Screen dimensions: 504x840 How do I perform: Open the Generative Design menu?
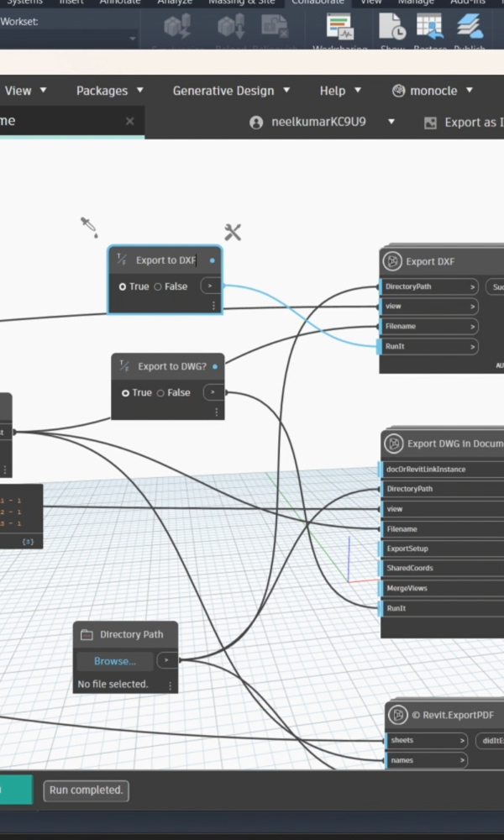[x=231, y=91]
